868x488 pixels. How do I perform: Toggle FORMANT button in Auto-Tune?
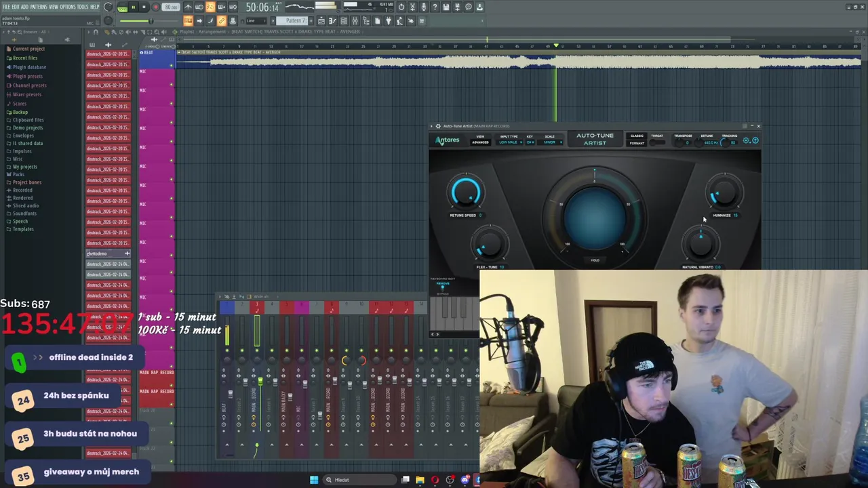point(637,143)
